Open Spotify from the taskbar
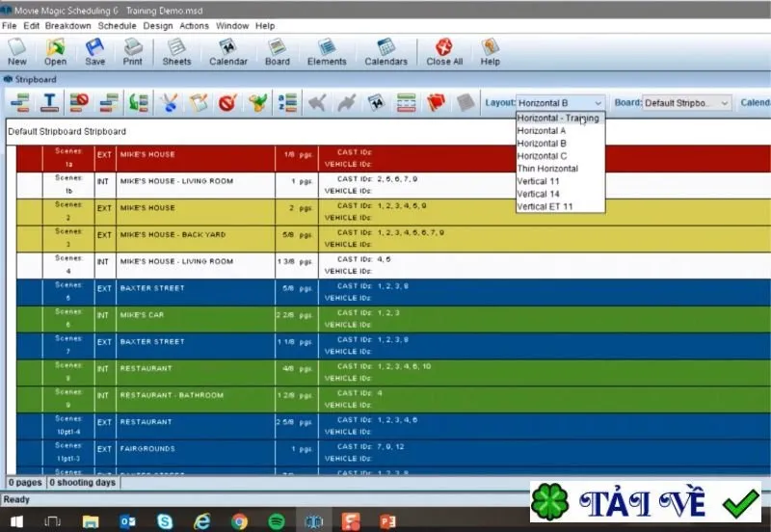 click(277, 520)
